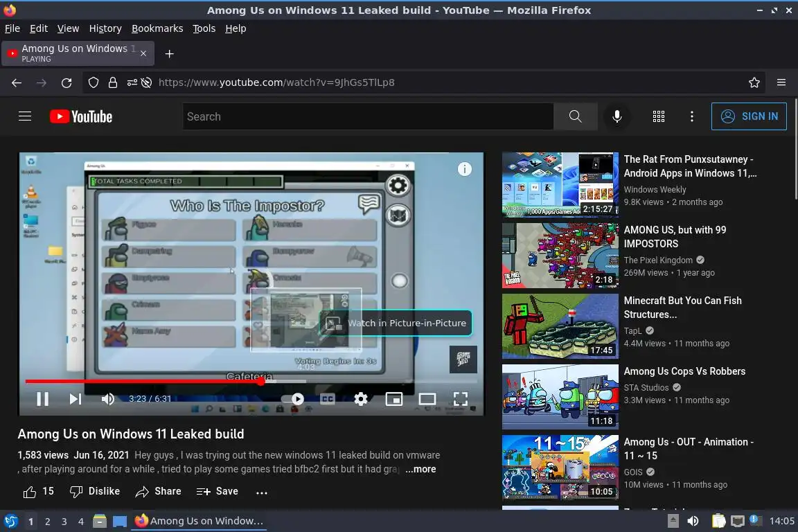The image size is (798, 532).
Task: Open tracking protection shield icon
Action: [93, 82]
